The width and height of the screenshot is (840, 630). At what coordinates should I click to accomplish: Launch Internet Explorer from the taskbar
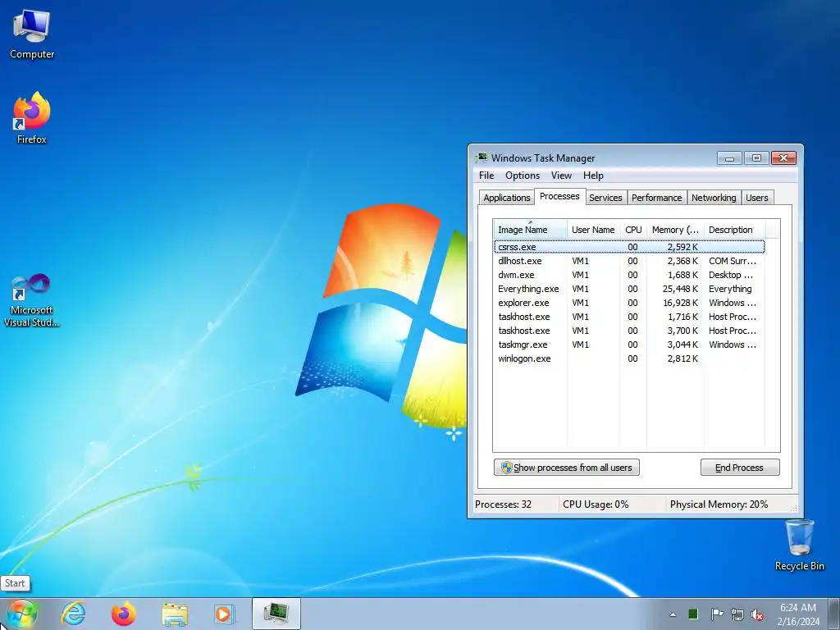click(x=73, y=614)
